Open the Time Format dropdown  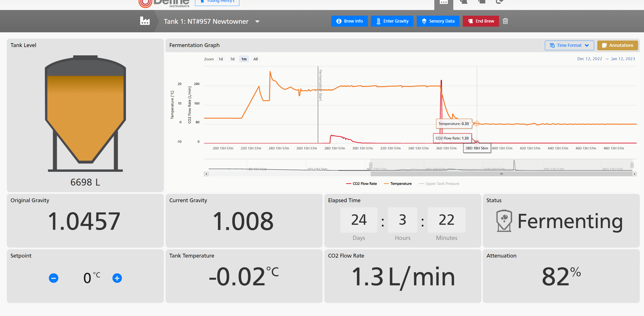tap(569, 45)
